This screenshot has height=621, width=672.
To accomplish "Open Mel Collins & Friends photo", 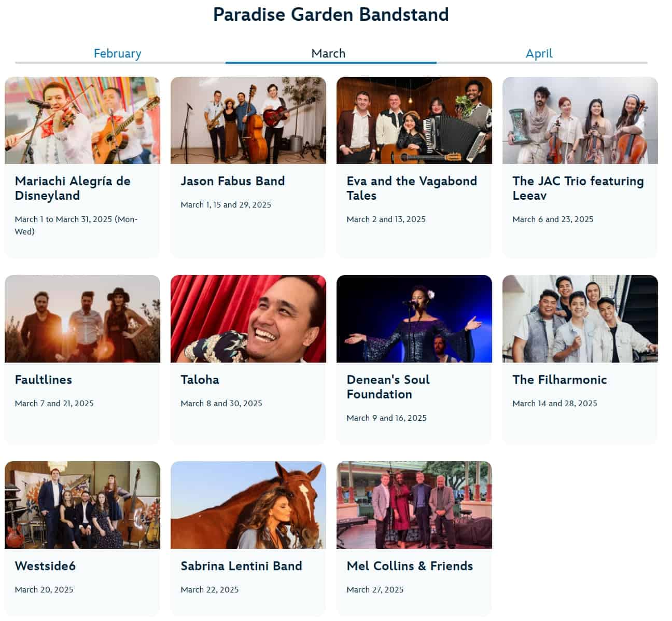I will (x=414, y=505).
